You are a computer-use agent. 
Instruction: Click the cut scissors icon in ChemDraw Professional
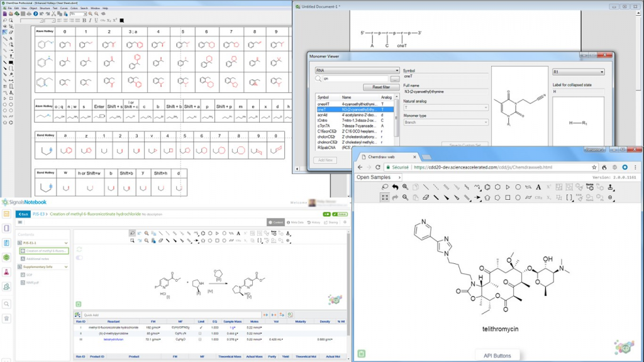tap(53, 14)
